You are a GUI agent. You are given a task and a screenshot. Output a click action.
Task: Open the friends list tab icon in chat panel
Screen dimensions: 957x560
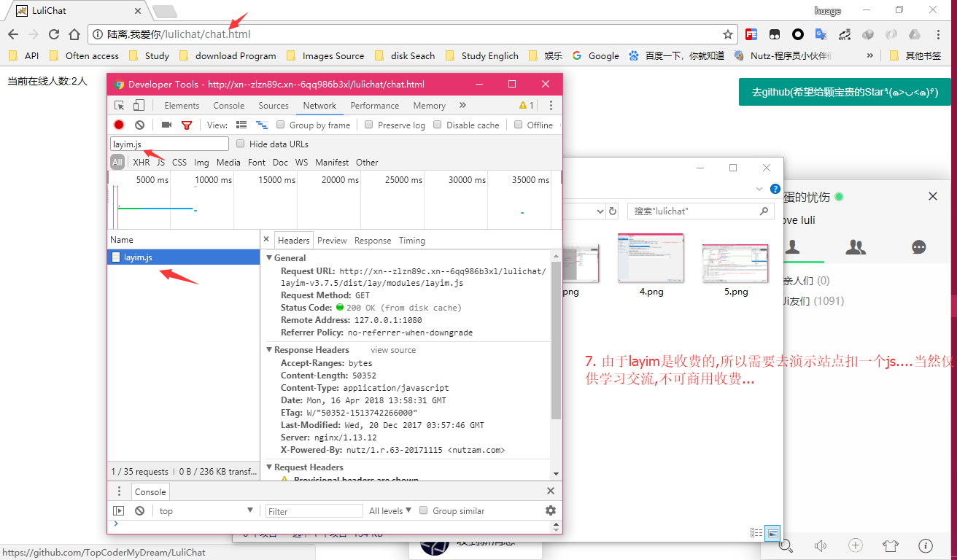click(x=792, y=247)
